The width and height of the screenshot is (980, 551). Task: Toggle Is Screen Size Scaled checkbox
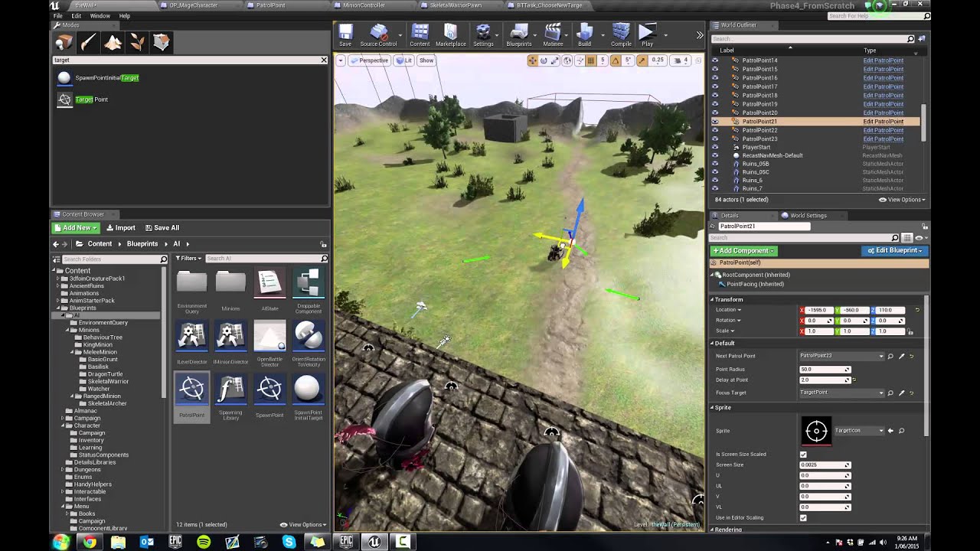coord(803,455)
